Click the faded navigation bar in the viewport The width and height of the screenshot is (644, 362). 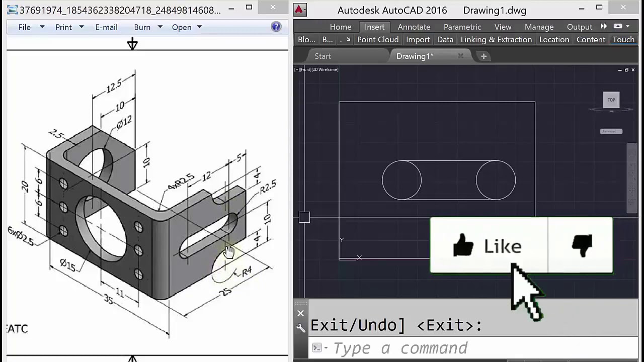(632, 179)
